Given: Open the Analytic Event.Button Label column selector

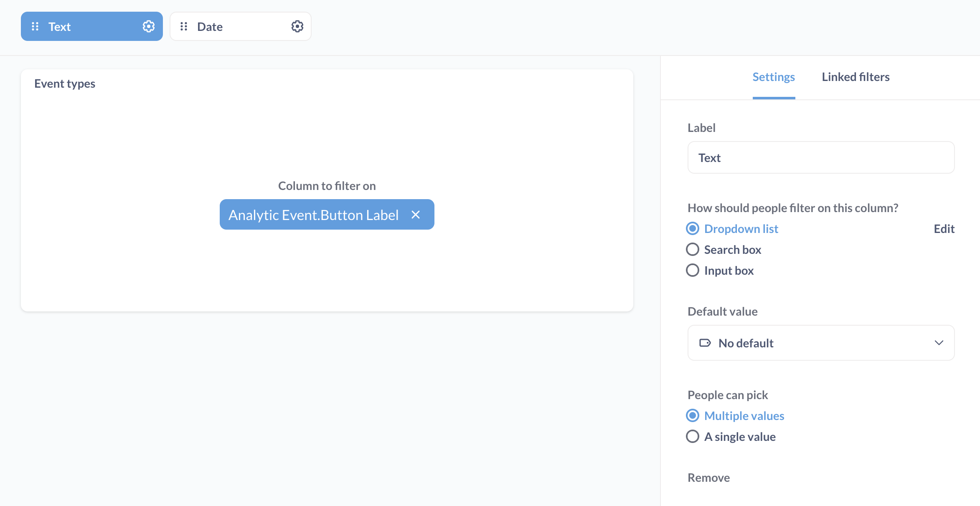Looking at the screenshot, I should (x=313, y=215).
